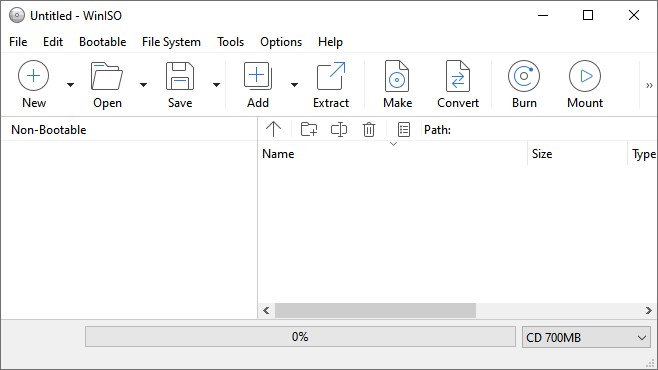Click the Open folder toolbar icon

tap(107, 76)
